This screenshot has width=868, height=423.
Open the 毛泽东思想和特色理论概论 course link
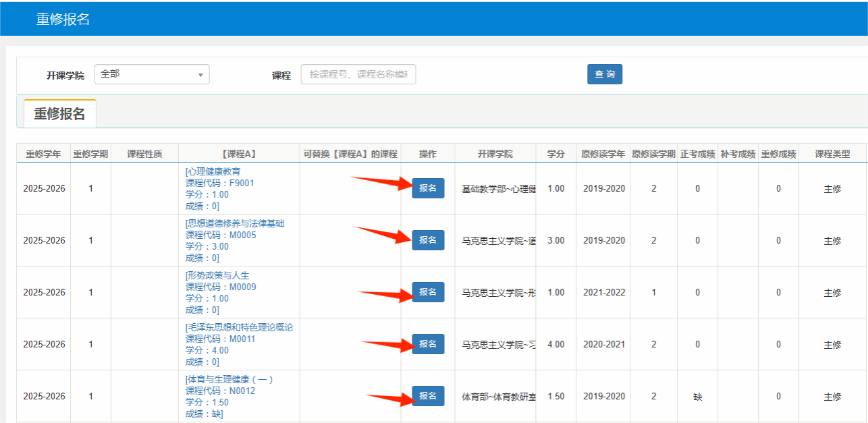coord(240,328)
